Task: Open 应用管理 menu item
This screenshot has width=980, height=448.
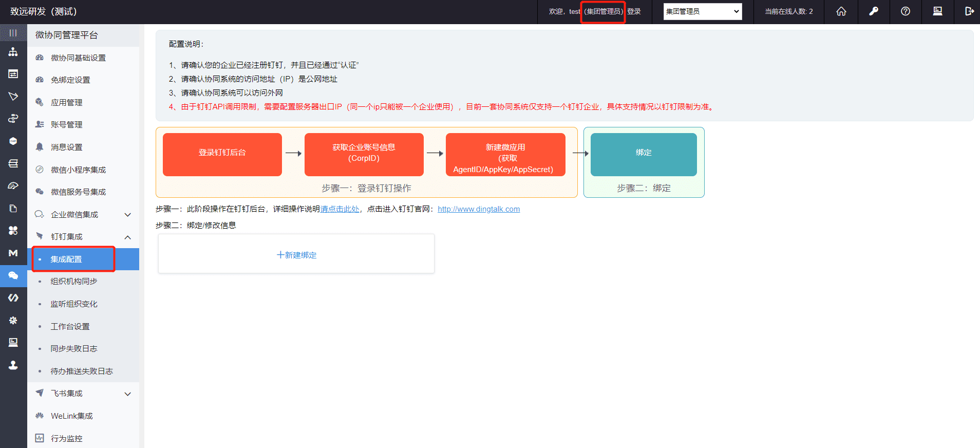Action: click(x=83, y=102)
